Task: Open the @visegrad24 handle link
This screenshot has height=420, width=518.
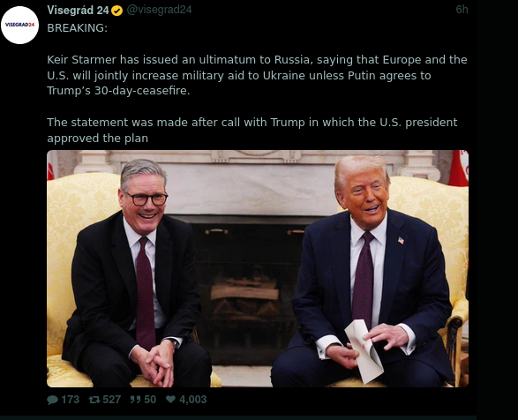Action: pos(159,10)
